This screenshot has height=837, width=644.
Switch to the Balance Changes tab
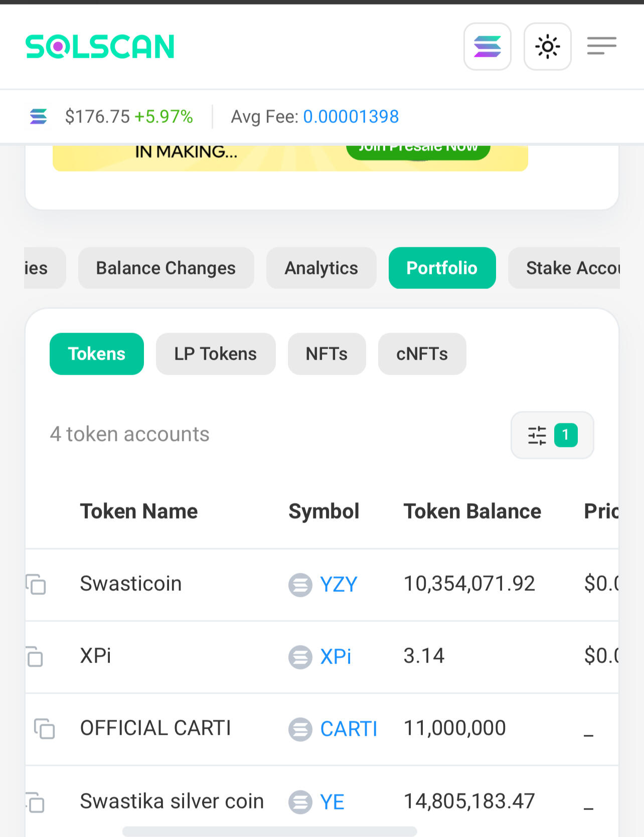tap(166, 268)
